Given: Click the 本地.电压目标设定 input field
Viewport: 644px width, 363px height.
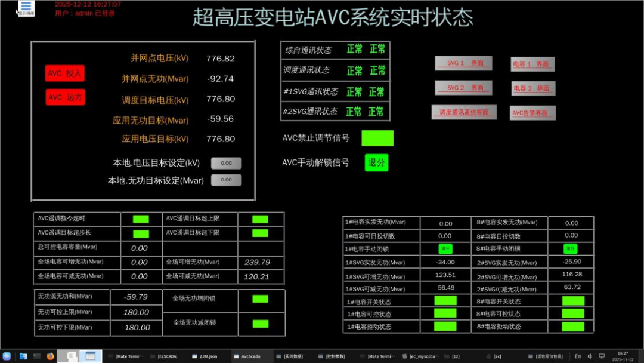Looking at the screenshot, I should [x=226, y=162].
